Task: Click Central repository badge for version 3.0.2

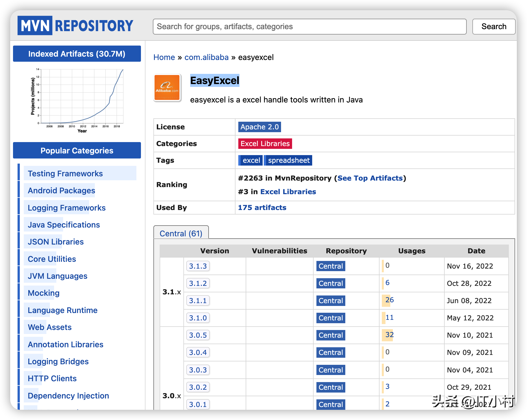Action: tap(331, 387)
